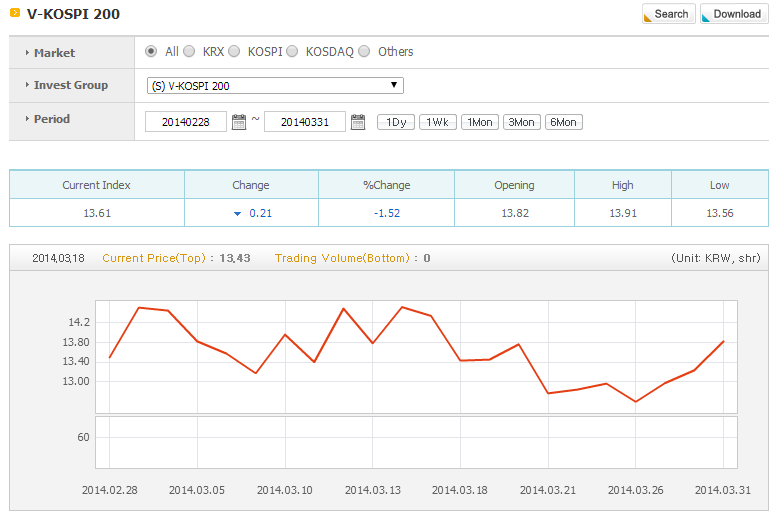
Task: Select the KOSDAQ market radio button
Action: 292,52
